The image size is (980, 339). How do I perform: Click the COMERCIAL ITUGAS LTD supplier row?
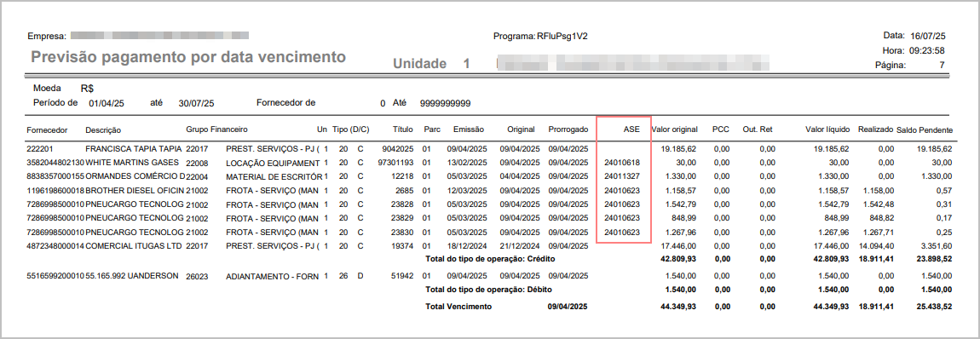click(x=489, y=246)
